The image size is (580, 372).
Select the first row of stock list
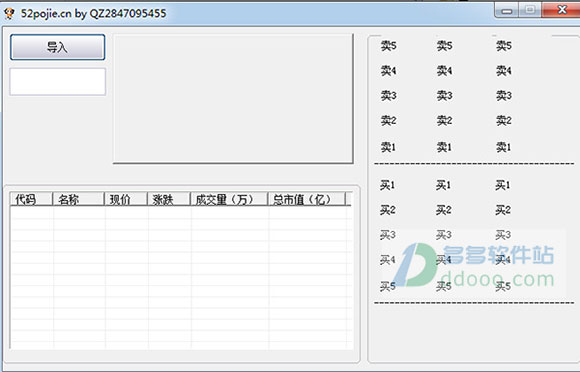pos(181,212)
